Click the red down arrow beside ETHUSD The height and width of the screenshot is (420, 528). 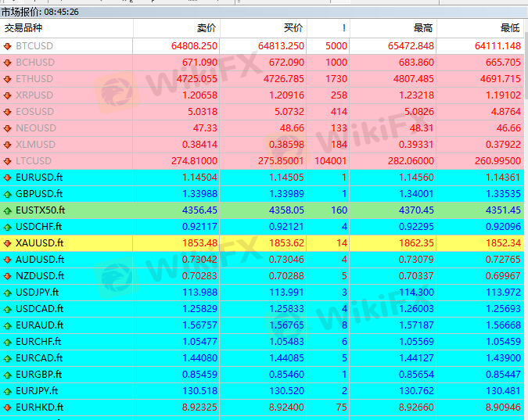click(8, 79)
